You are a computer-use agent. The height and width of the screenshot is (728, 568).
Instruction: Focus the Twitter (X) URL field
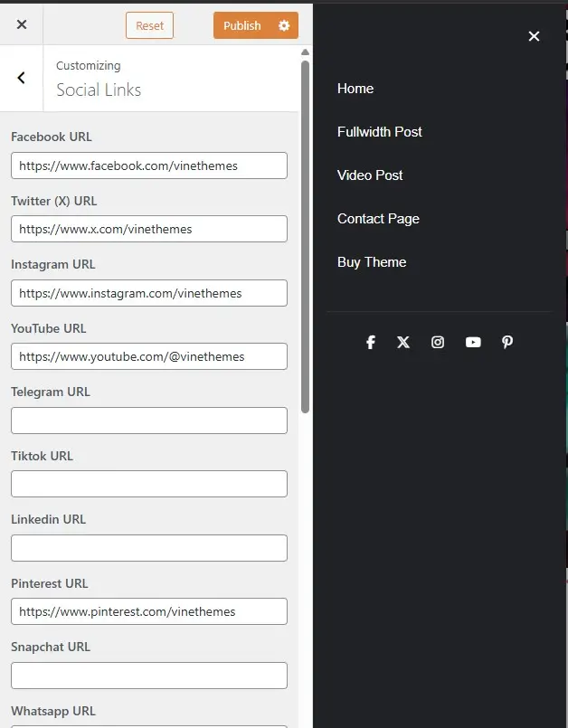coord(149,229)
